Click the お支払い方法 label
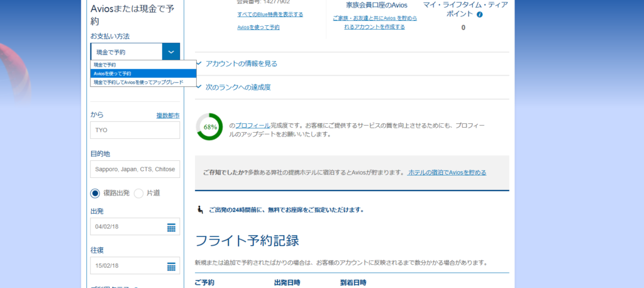Viewport: 644px width, 288px height. pyautogui.click(x=110, y=36)
